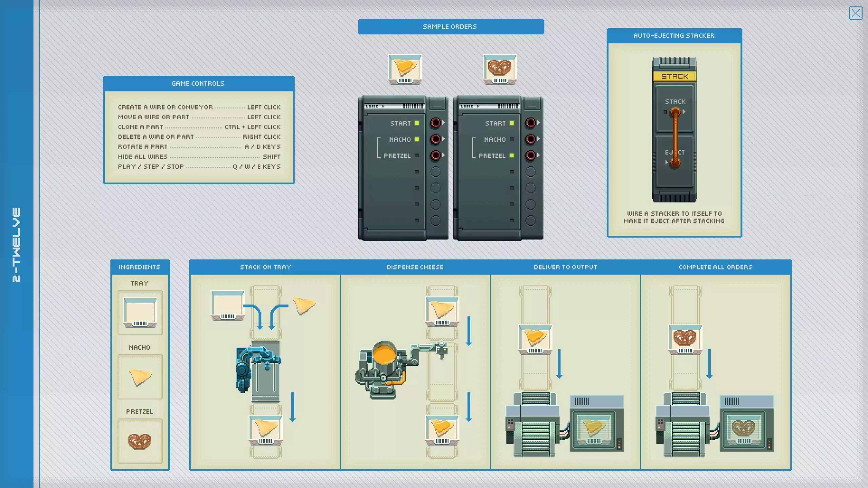Click the output conveyor machine in Deliver to Output
The width and height of the screenshot is (868, 488).
point(533,425)
